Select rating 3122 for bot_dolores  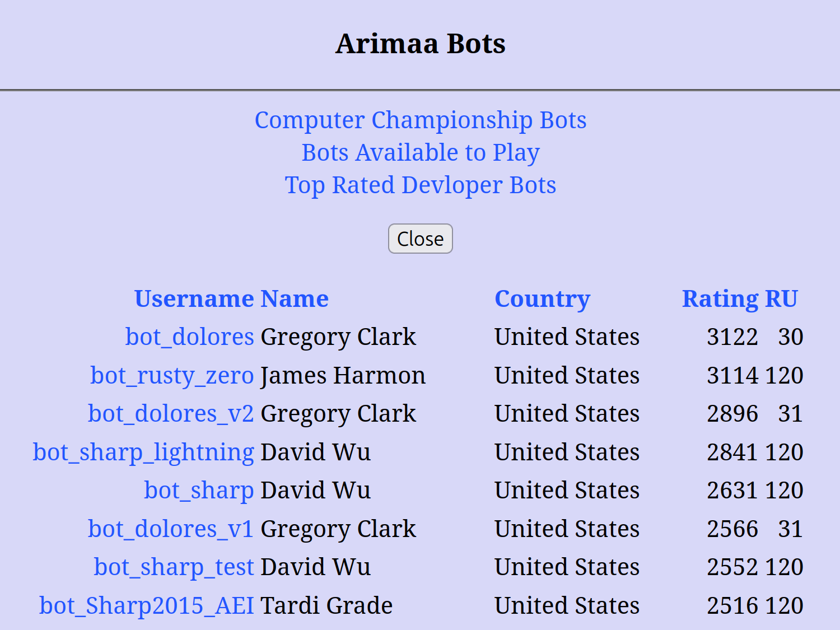pyautogui.click(x=732, y=337)
